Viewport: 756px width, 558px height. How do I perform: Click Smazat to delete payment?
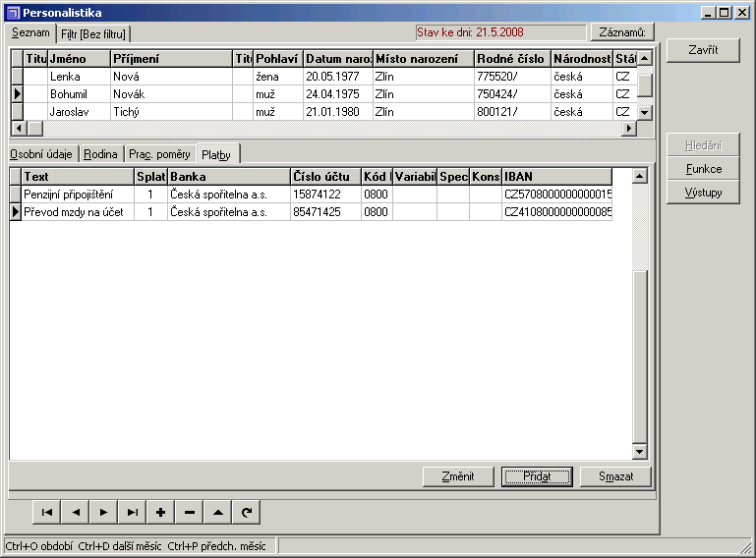(x=615, y=476)
